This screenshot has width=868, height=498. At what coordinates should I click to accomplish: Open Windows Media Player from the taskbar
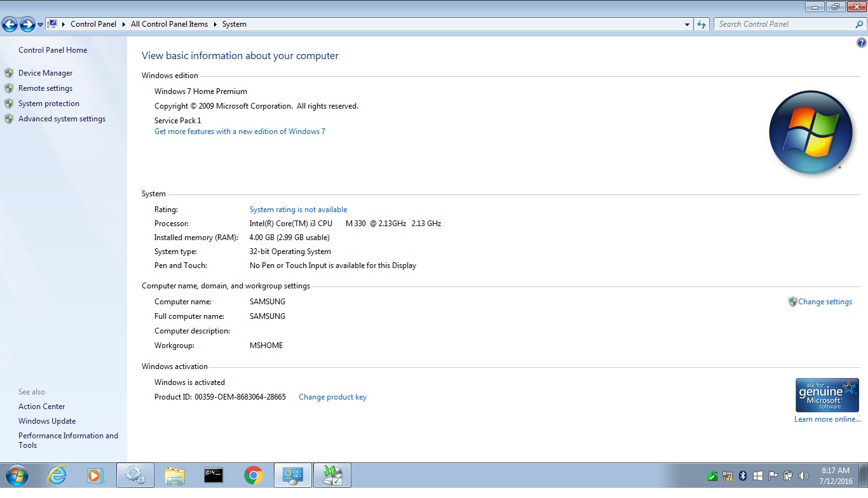click(x=95, y=475)
